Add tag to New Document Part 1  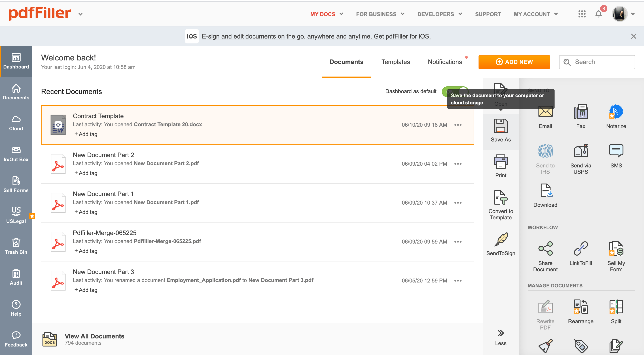click(86, 212)
